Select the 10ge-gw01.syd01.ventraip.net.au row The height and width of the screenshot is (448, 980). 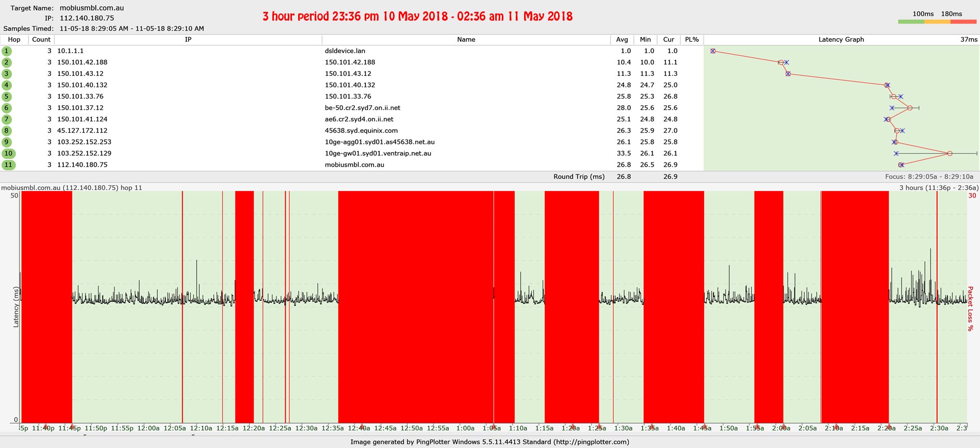click(x=378, y=153)
